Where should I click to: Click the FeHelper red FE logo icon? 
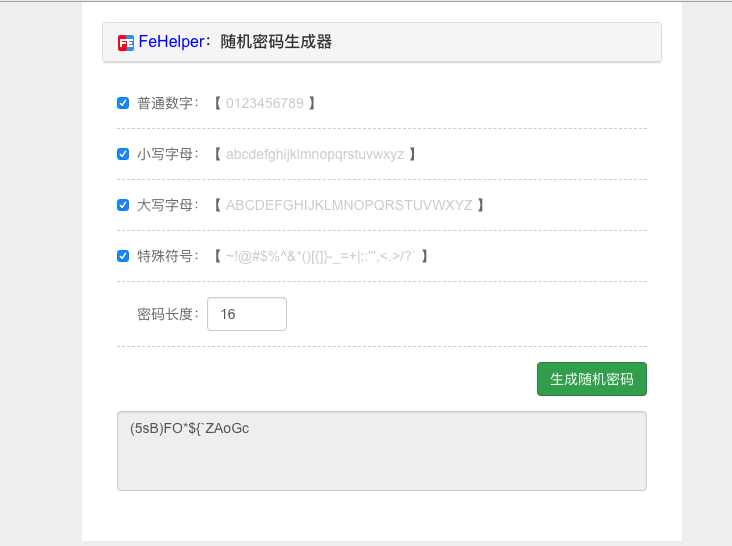point(126,43)
